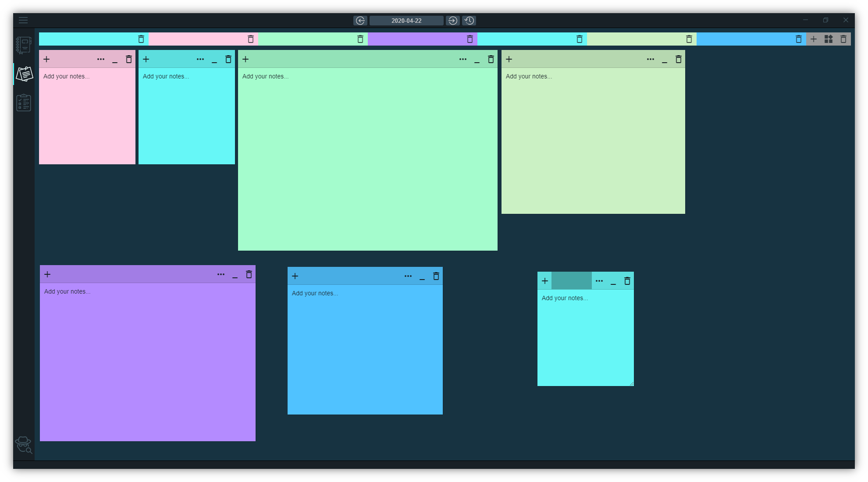Image resolution: width=868 pixels, height=482 pixels.
Task: Go to the previous date with left arrow
Action: (360, 21)
